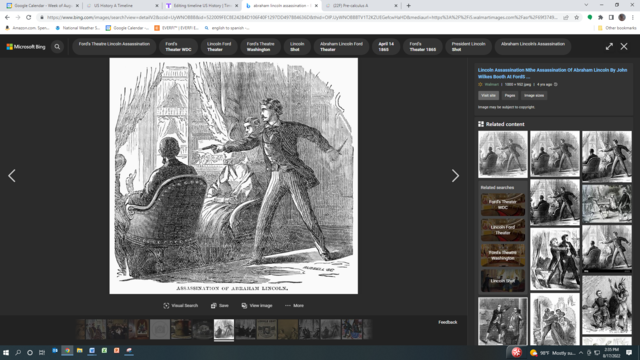This screenshot has width=640, height=360.
Task: Open Chrome three-dot menu
Action: coord(633,17)
